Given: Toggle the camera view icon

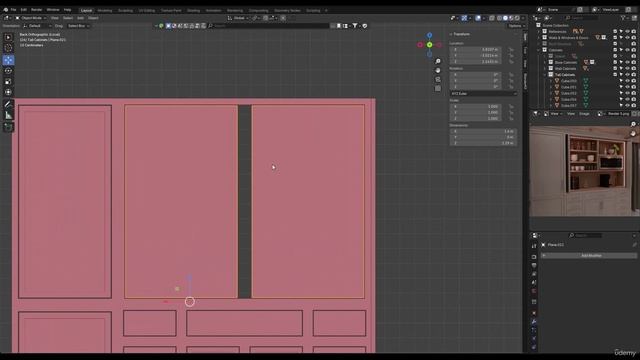Looking at the screenshot, I should 438,79.
